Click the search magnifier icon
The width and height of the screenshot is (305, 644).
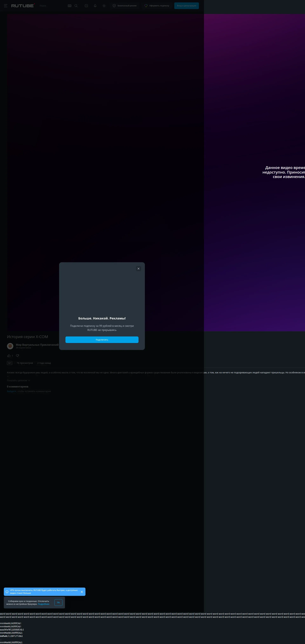[x=76, y=6]
